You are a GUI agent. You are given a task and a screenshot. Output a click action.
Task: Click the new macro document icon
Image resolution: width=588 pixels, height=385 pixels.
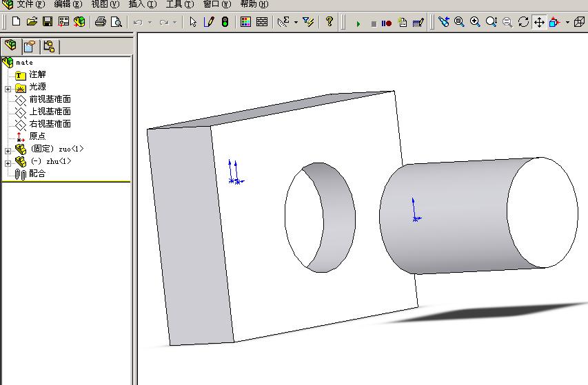(x=403, y=23)
